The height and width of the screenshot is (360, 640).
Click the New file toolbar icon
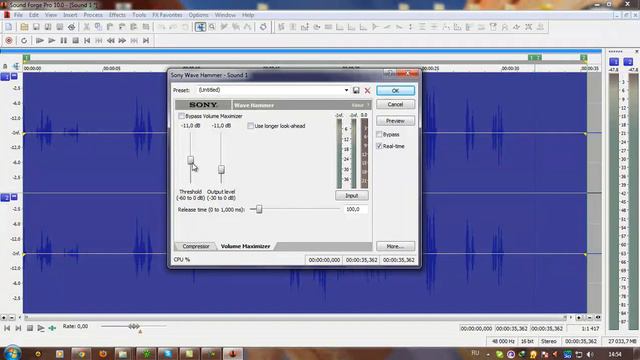[9, 27]
